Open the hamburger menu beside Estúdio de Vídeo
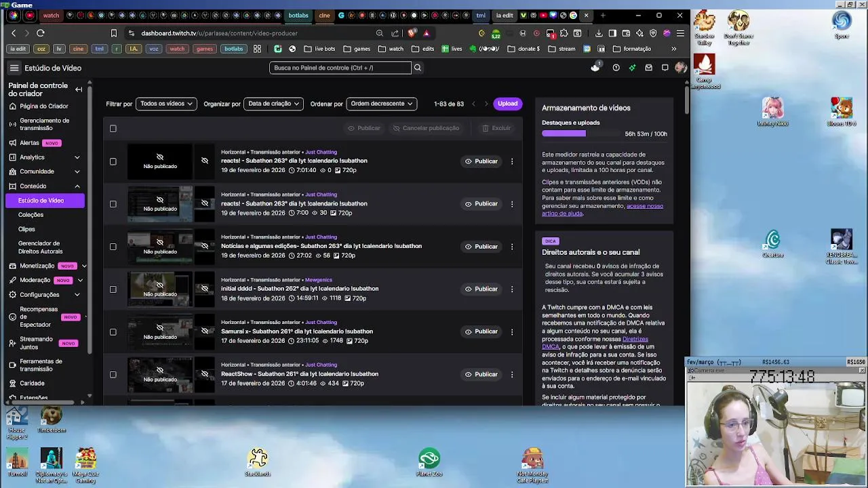The image size is (868, 488). tap(14, 68)
